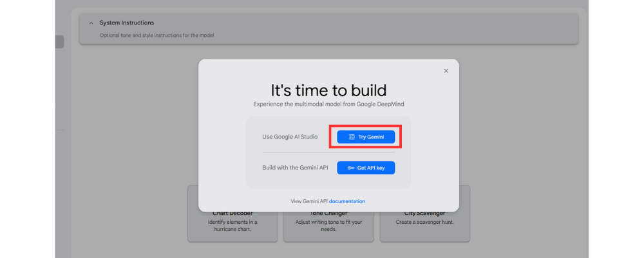This screenshot has width=644, height=258.
Task: Open the City Scavenger prompt card
Action: (x=424, y=226)
